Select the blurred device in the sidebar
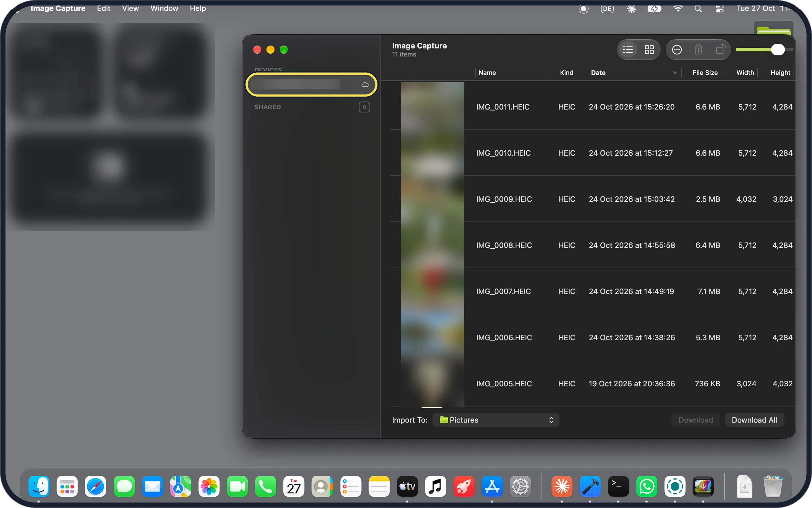The height and width of the screenshot is (508, 812). [311, 84]
